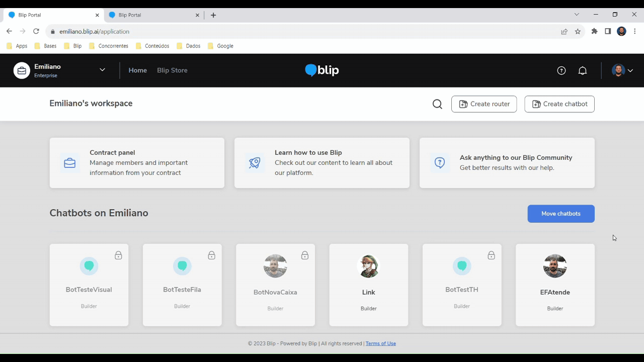Click the rocket icon on Learn card
Viewport: 644px width, 362px height.
click(255, 163)
